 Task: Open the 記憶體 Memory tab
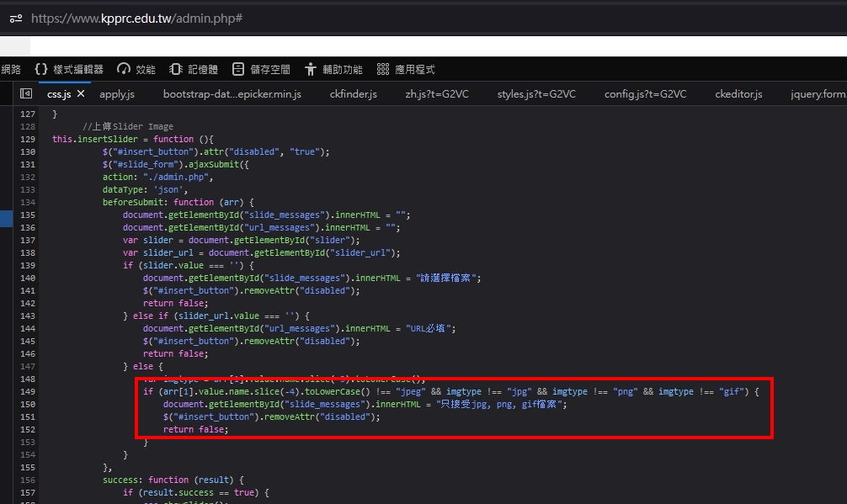coord(194,69)
